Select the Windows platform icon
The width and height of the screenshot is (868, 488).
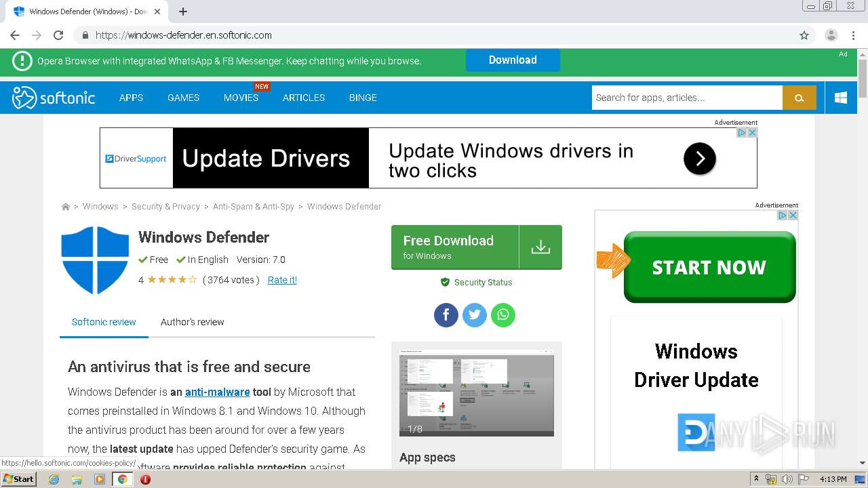click(x=841, y=98)
